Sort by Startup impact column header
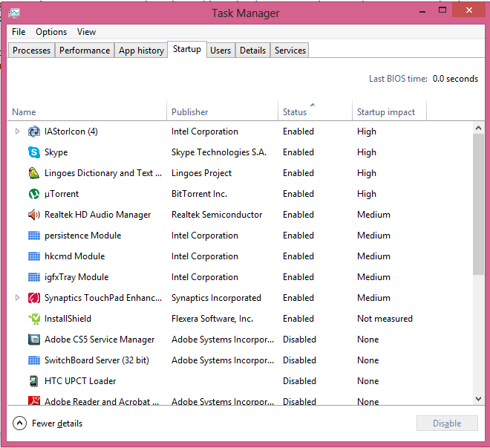490x448 pixels. point(386,112)
